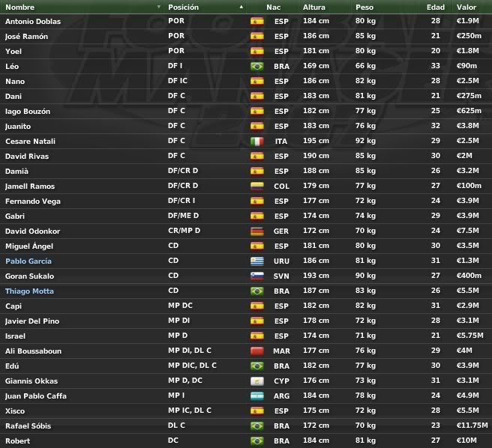Image resolution: width=492 pixels, height=448 pixels.
Task: Click Spain flag in Damià row
Action: pos(257,171)
